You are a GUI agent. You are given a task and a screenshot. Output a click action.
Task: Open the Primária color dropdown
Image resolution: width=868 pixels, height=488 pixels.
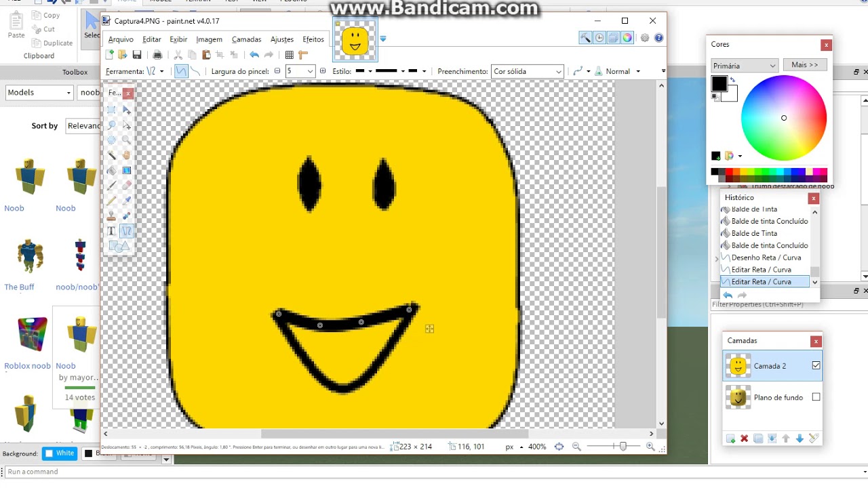pyautogui.click(x=745, y=66)
